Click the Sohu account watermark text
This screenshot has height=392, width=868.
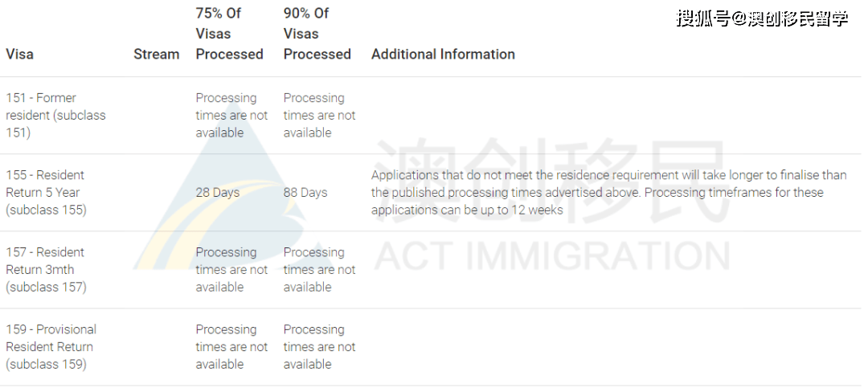762,18
